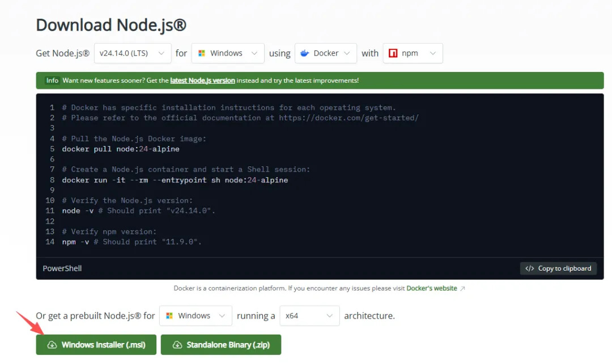Click the external-link arrow beside Docker's website
The height and width of the screenshot is (364, 612).
point(462,289)
